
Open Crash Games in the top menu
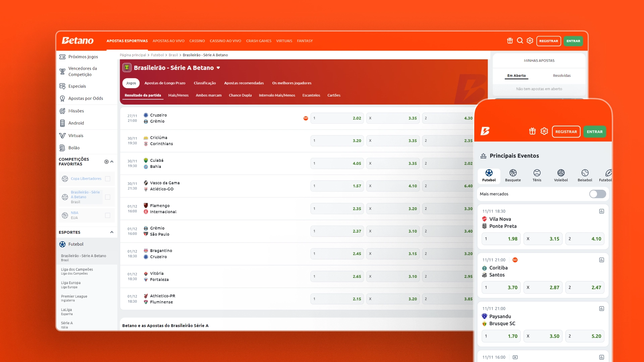click(x=259, y=41)
